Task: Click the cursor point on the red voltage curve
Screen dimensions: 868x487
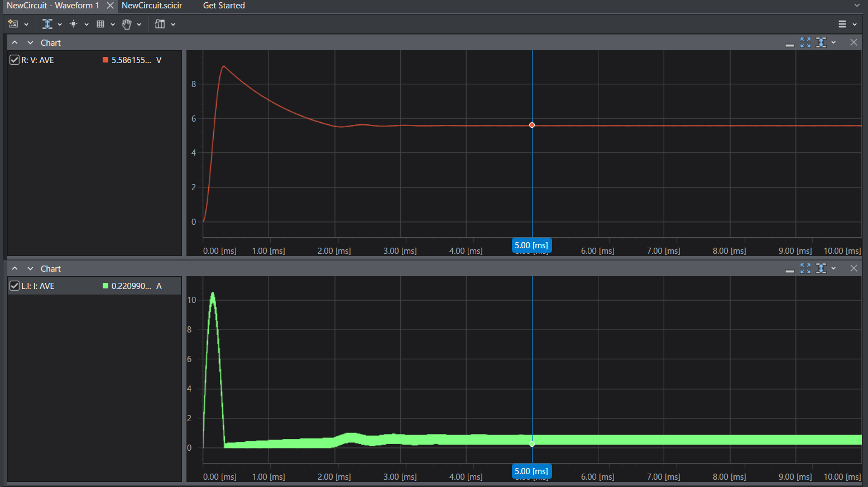Action: pyautogui.click(x=532, y=125)
